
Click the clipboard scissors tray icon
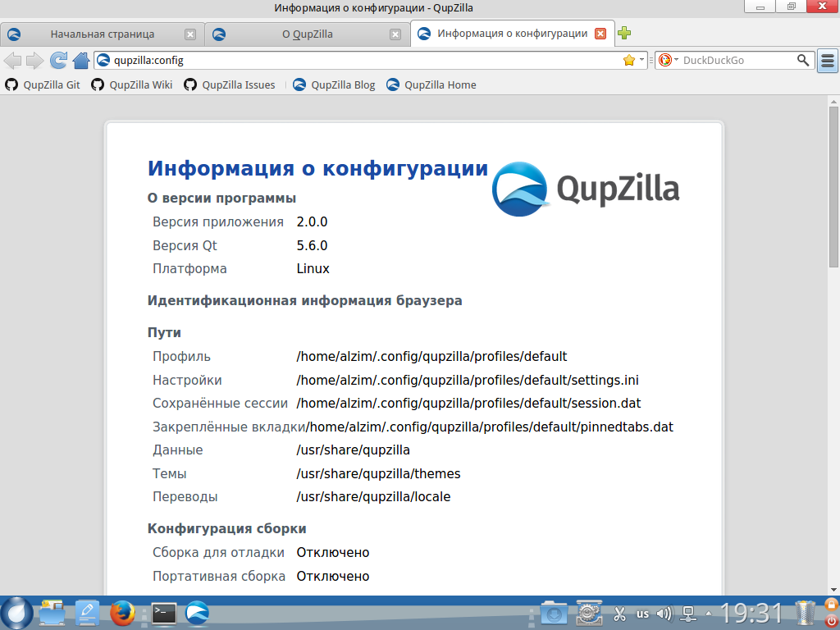(x=620, y=614)
